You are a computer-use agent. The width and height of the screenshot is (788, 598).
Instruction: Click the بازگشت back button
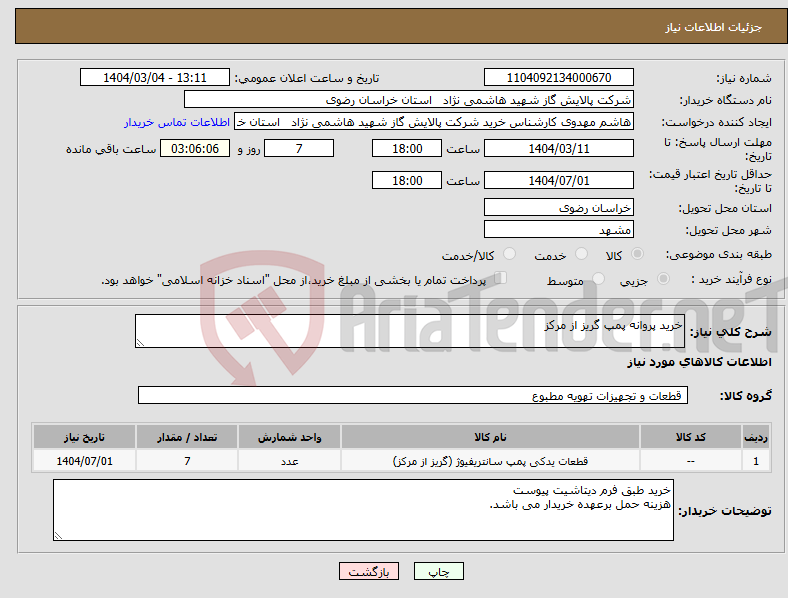coord(369,571)
